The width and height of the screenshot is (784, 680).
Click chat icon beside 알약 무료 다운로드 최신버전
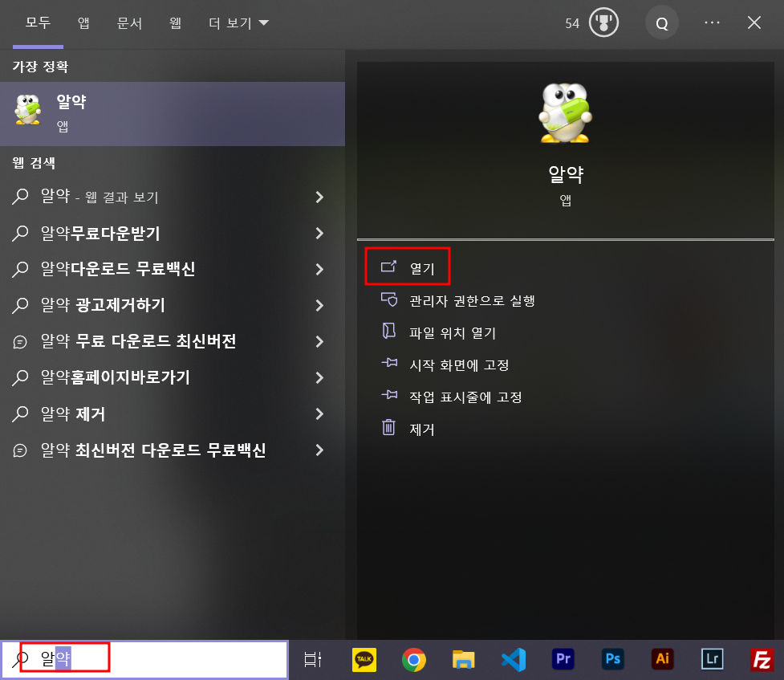20,342
